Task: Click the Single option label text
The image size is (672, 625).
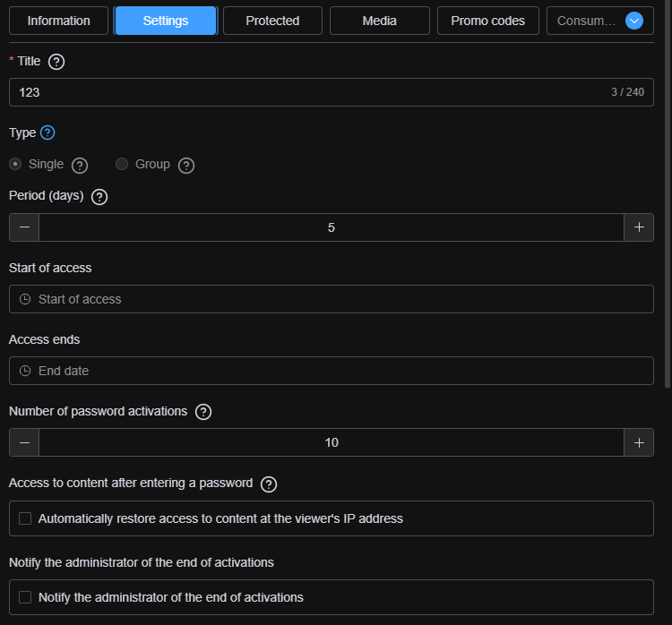Action: 46,164
